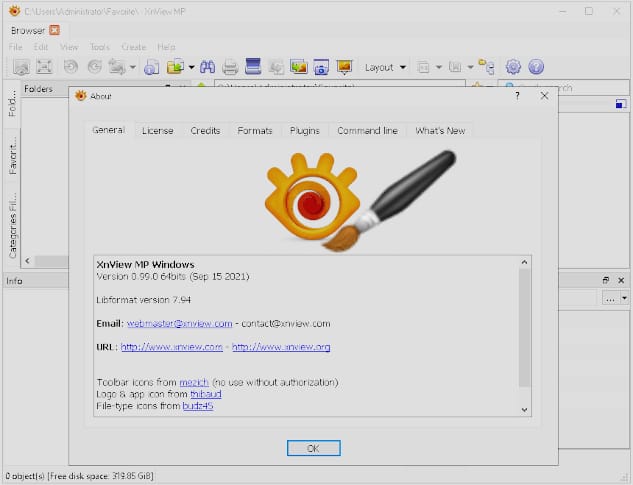Click the Fullscreen toolbar icon
Screen dimensions: 633x485
tap(44, 66)
